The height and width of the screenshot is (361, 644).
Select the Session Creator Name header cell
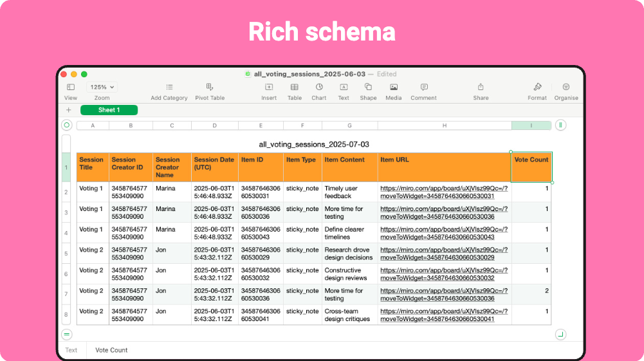pyautogui.click(x=172, y=167)
